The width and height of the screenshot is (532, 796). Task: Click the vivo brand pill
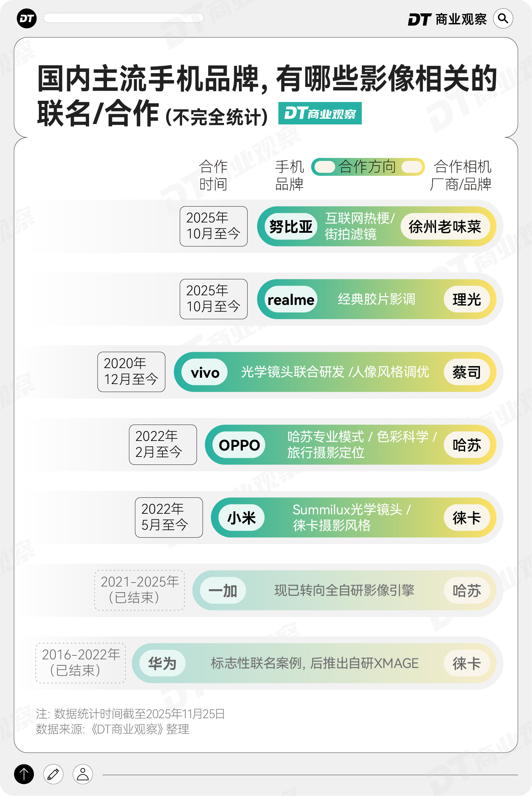[205, 372]
